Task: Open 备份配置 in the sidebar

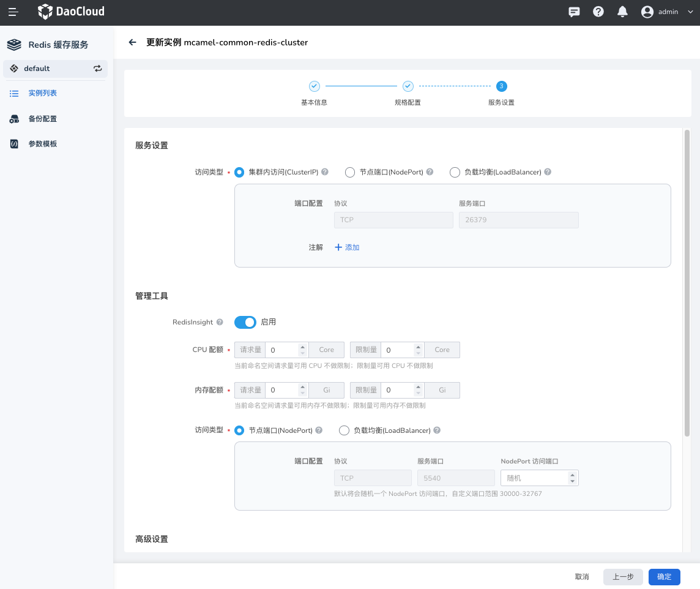Action: click(42, 119)
